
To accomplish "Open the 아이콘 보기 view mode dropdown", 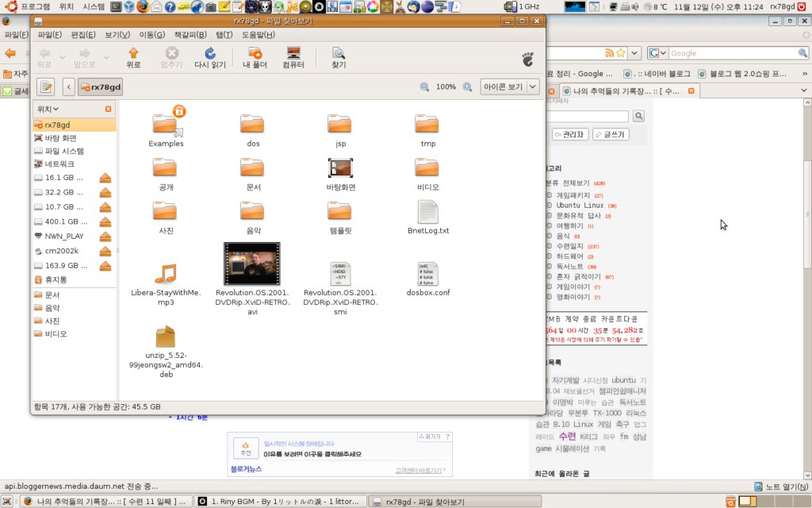I will click(x=510, y=87).
